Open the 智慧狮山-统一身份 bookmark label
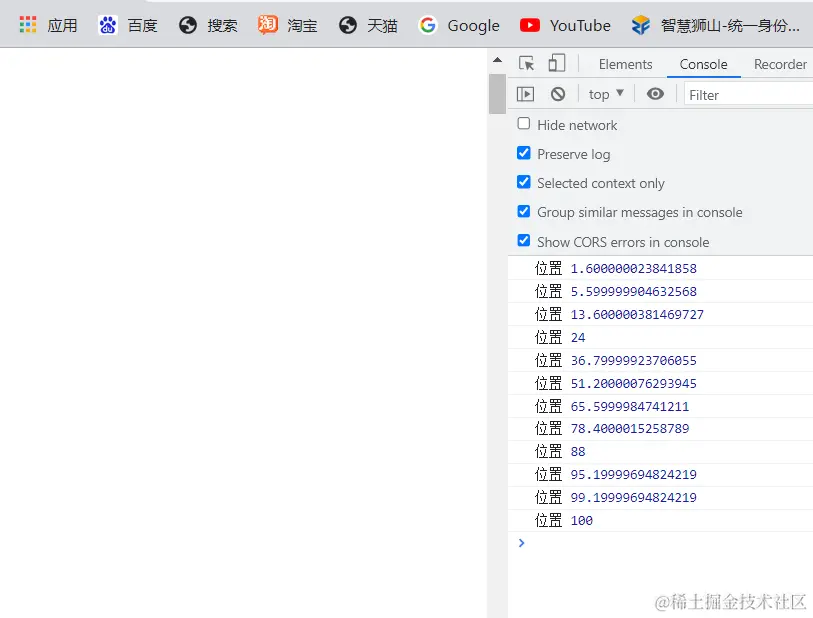This screenshot has width=813, height=618. pos(730,25)
